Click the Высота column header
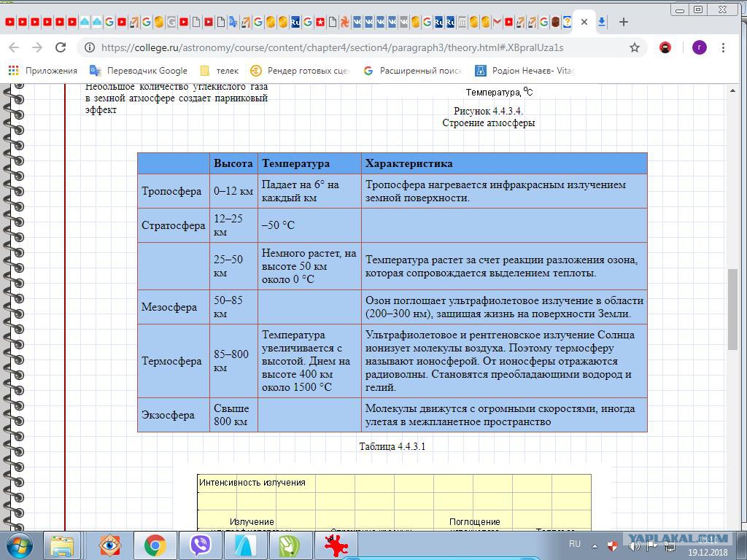 pyautogui.click(x=233, y=163)
